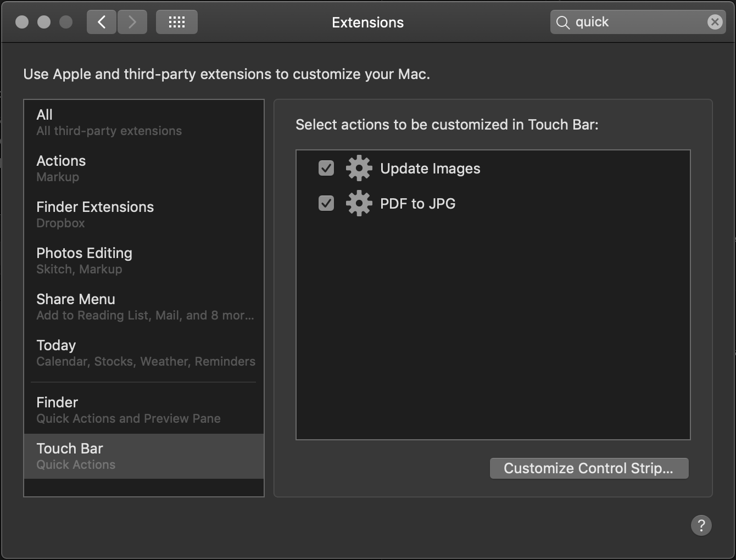Image resolution: width=736 pixels, height=560 pixels.
Task: Clear the search field with the X icon
Action: (x=715, y=22)
